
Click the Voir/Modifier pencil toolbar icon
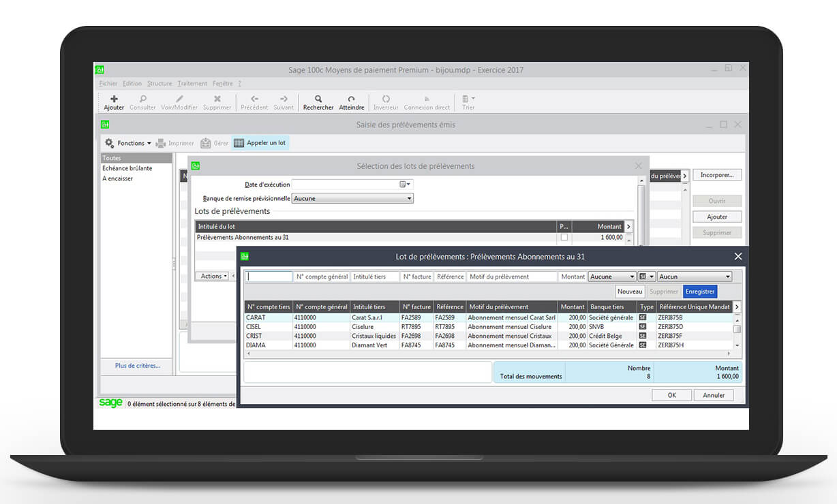click(x=179, y=99)
